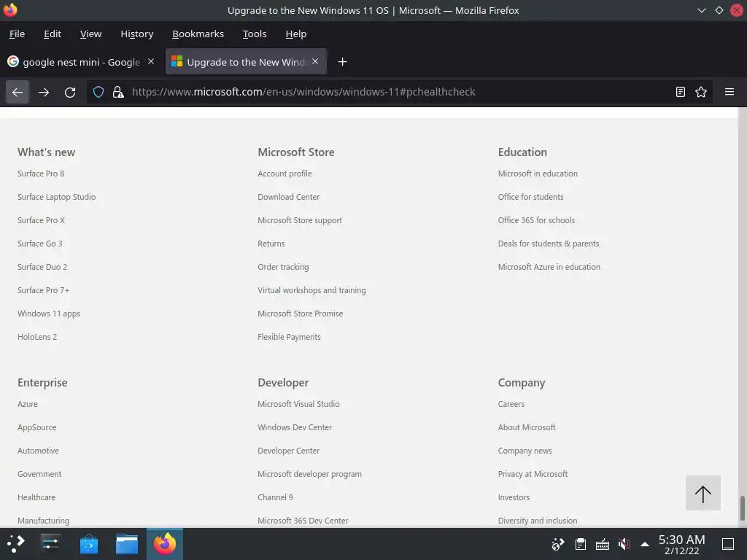The width and height of the screenshot is (747, 560).
Task: Open Office 365 for schools link
Action: click(x=536, y=220)
